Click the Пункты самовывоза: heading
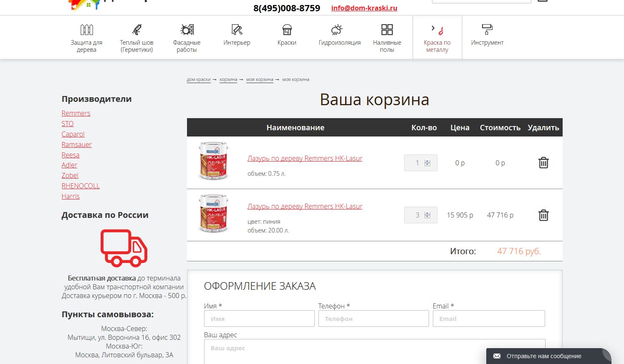This screenshot has width=624, height=364. coord(108,314)
